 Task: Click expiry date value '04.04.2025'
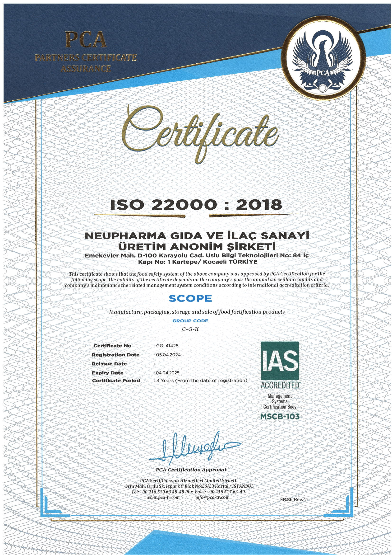coord(168,373)
